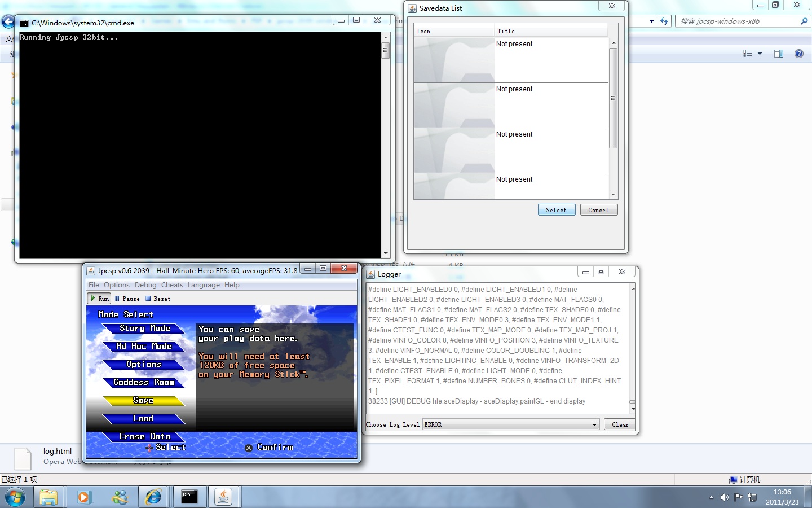The image size is (812, 508).
Task: Click the Savedata List vertical scrollbar
Action: pyautogui.click(x=614, y=99)
